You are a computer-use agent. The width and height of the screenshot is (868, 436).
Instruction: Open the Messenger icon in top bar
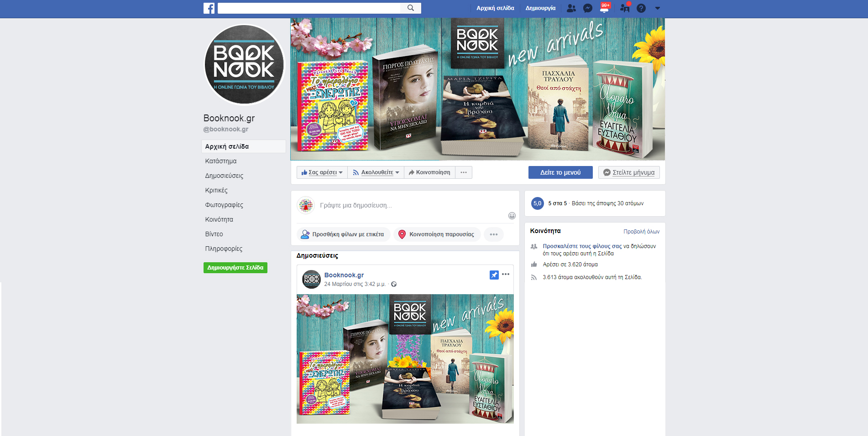click(x=588, y=8)
